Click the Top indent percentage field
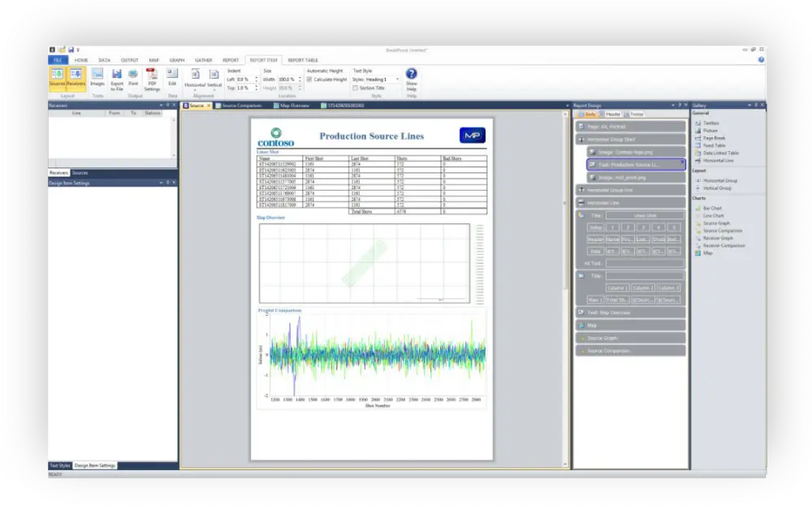Screen dimensions: 812x523 pos(245,88)
